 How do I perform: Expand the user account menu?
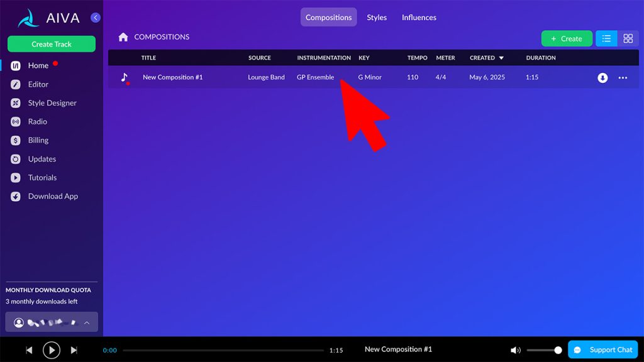point(52,322)
